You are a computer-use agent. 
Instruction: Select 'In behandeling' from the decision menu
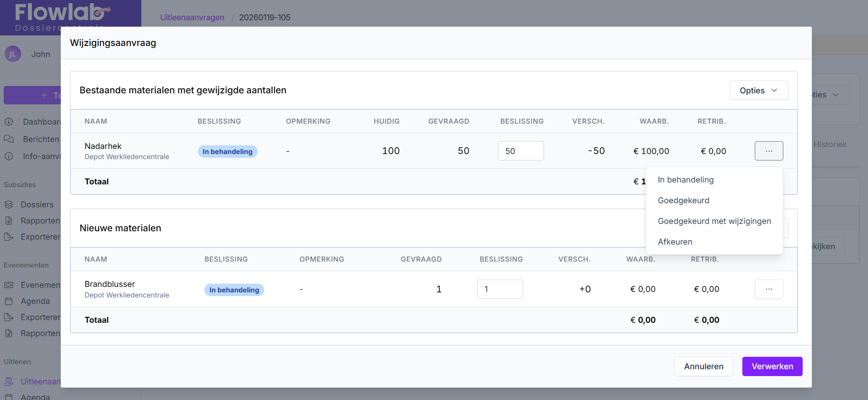685,180
